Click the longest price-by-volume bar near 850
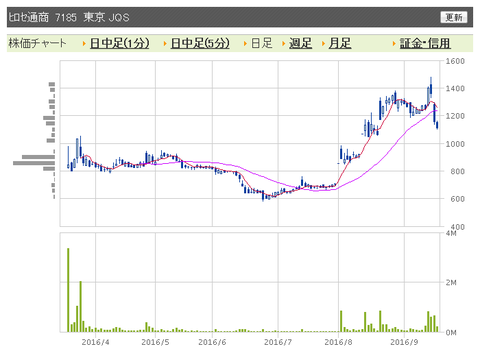The image size is (480, 362). (x=34, y=163)
